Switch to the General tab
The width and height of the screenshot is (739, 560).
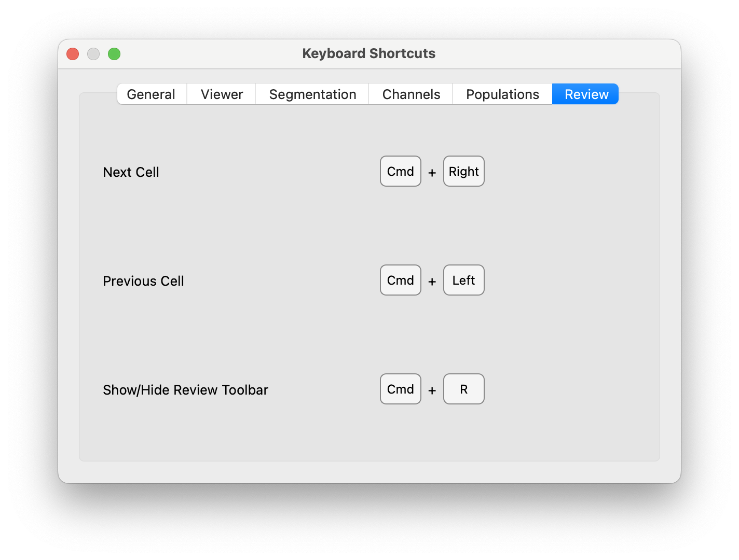[152, 94]
